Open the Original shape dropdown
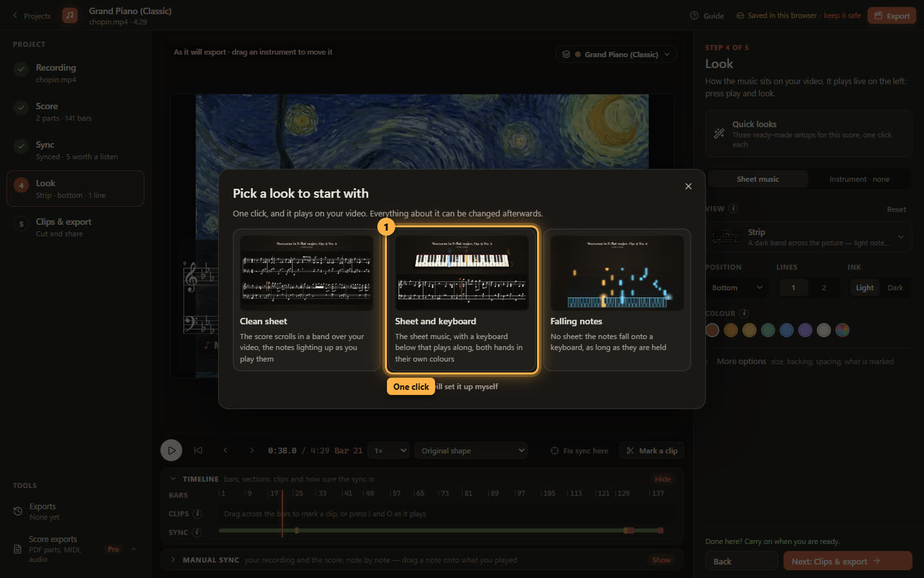The height and width of the screenshot is (578, 924). (x=471, y=451)
